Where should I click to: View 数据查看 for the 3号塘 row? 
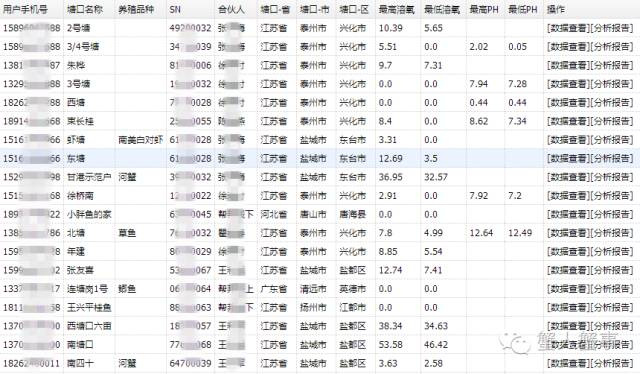(x=569, y=84)
